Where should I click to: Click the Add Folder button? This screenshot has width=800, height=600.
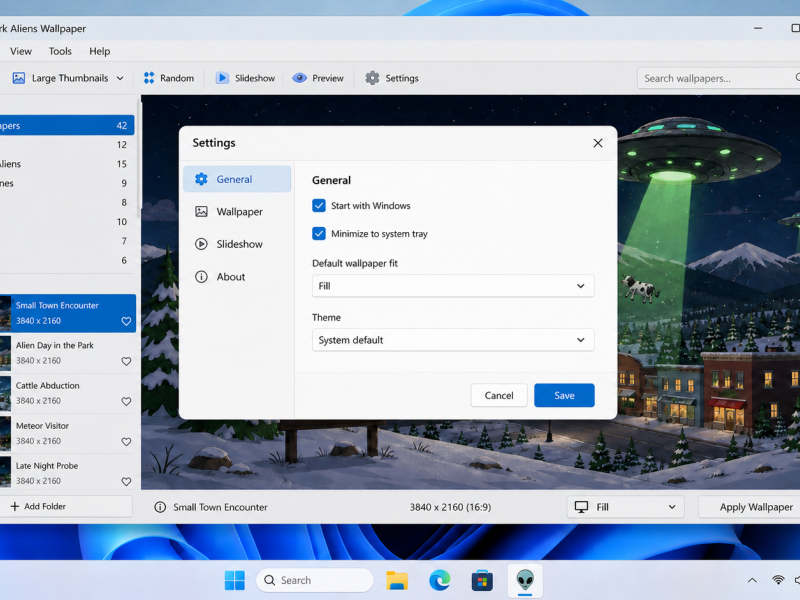(65, 507)
